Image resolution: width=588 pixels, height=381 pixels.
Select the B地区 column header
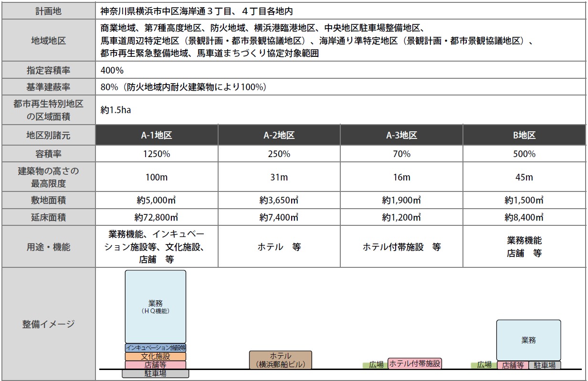tap(524, 135)
